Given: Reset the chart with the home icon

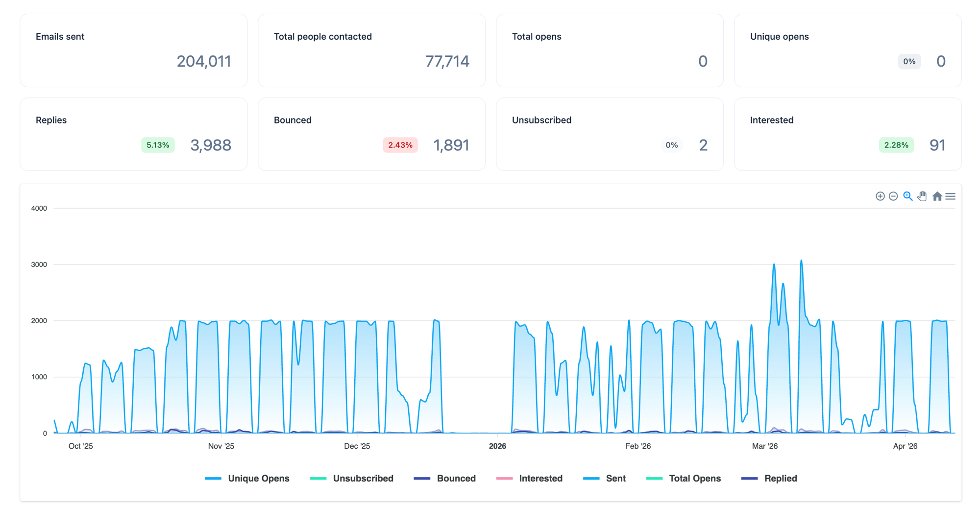Looking at the screenshot, I should point(937,196).
